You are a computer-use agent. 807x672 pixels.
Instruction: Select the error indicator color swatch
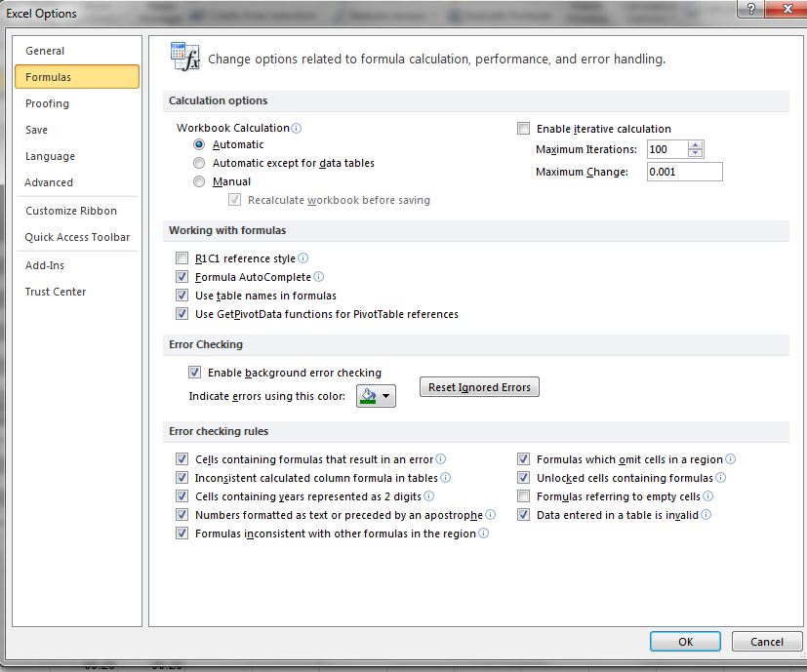367,402
